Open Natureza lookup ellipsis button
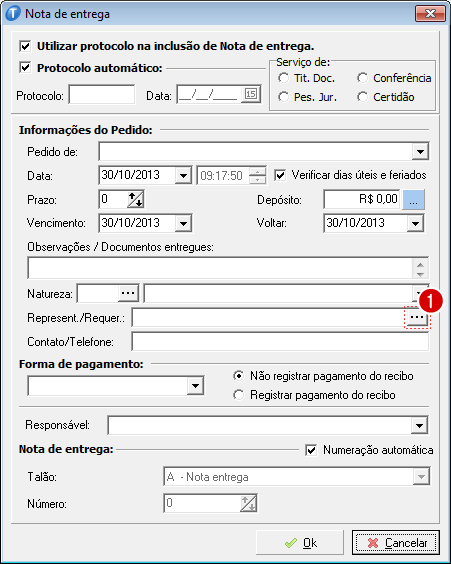The image size is (451, 564). [x=128, y=294]
